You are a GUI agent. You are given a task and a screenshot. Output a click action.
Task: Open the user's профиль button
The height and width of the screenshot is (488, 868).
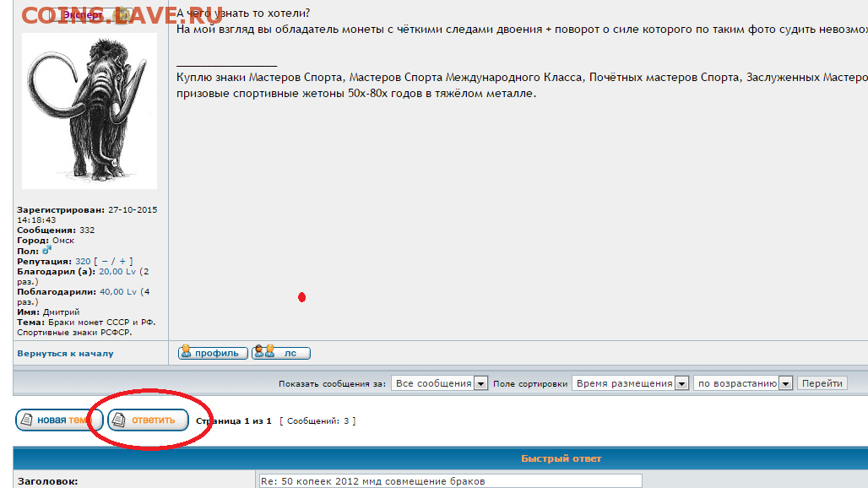(x=213, y=353)
